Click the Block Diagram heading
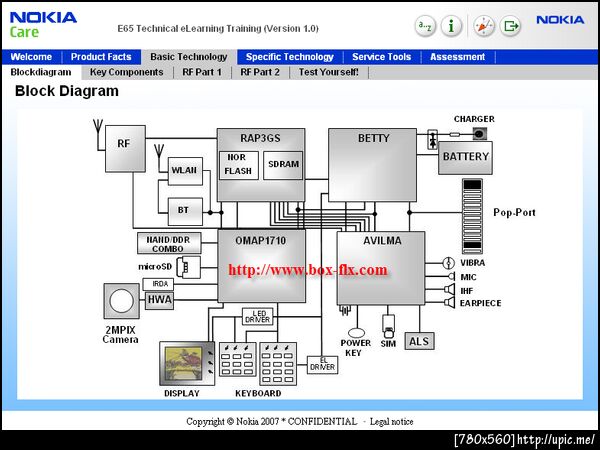This screenshot has height=450, width=600. [67, 91]
